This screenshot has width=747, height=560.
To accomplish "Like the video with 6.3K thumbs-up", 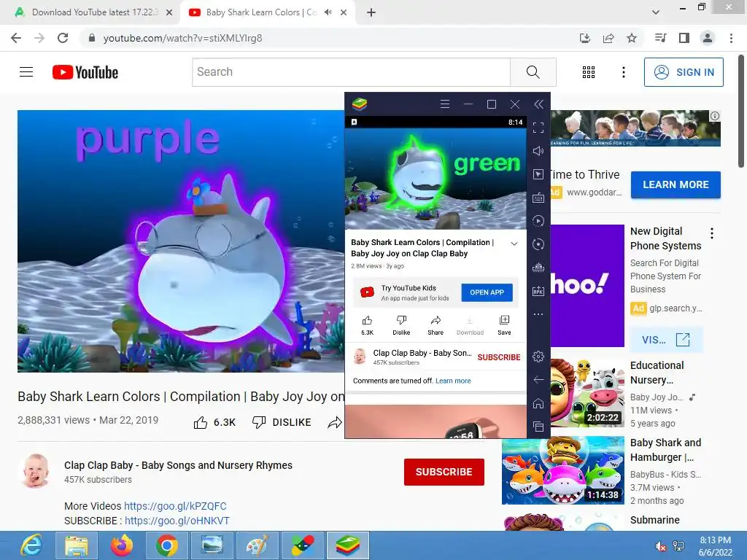I will 214,422.
